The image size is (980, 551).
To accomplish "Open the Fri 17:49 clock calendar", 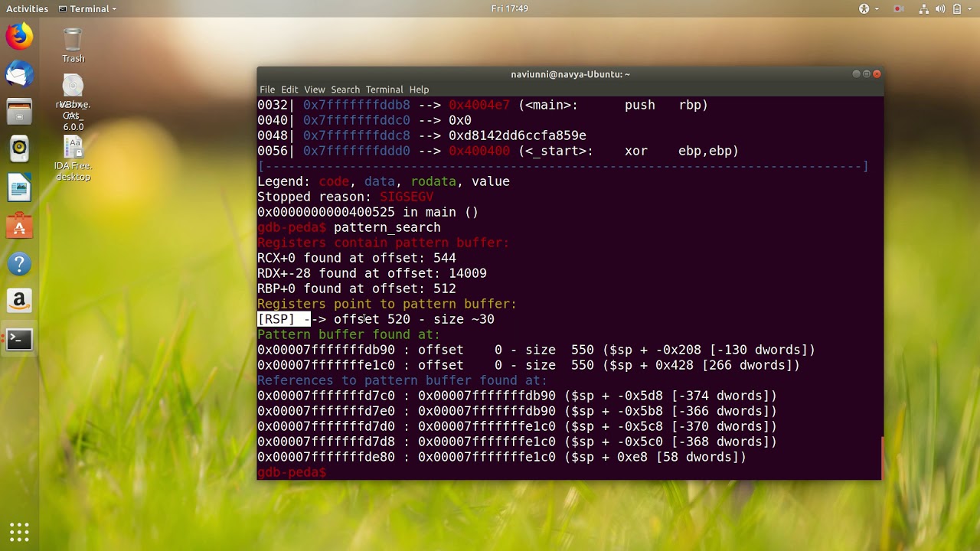I will click(509, 8).
